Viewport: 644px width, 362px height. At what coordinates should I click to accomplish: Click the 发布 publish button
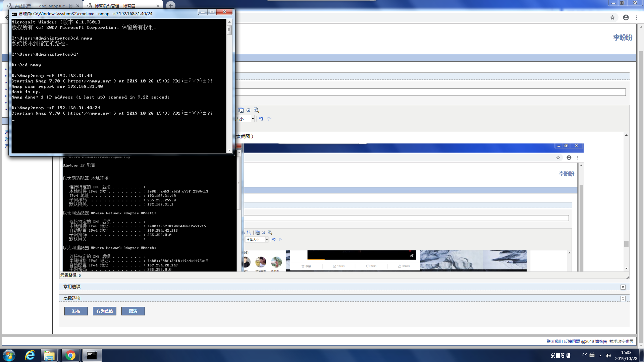click(x=76, y=311)
